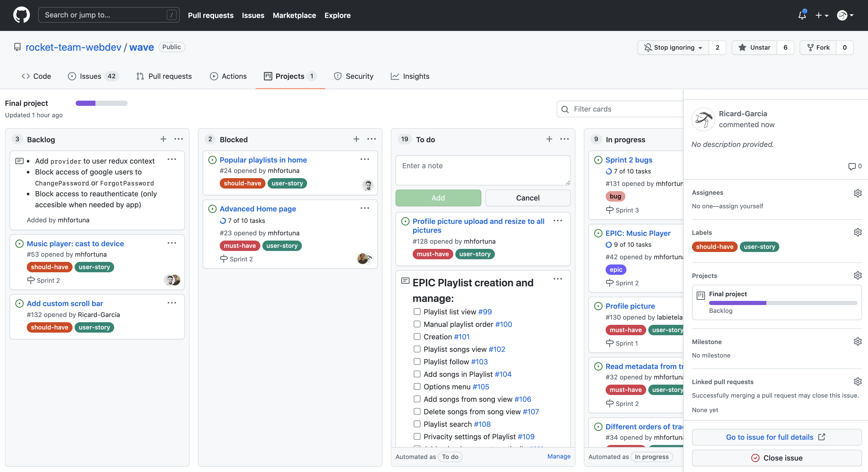Add a card to the Backlog column
Viewport: 868px width, 472px height.
(x=163, y=139)
